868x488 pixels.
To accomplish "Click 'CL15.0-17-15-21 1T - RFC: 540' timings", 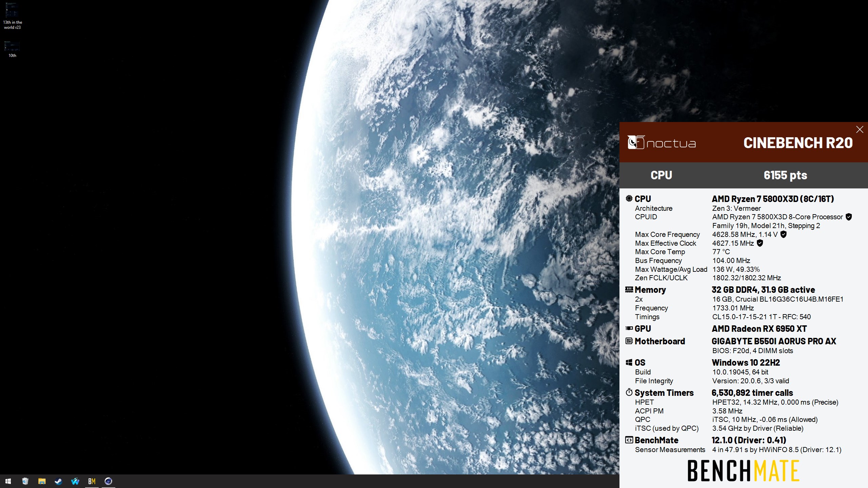I will click(762, 317).
